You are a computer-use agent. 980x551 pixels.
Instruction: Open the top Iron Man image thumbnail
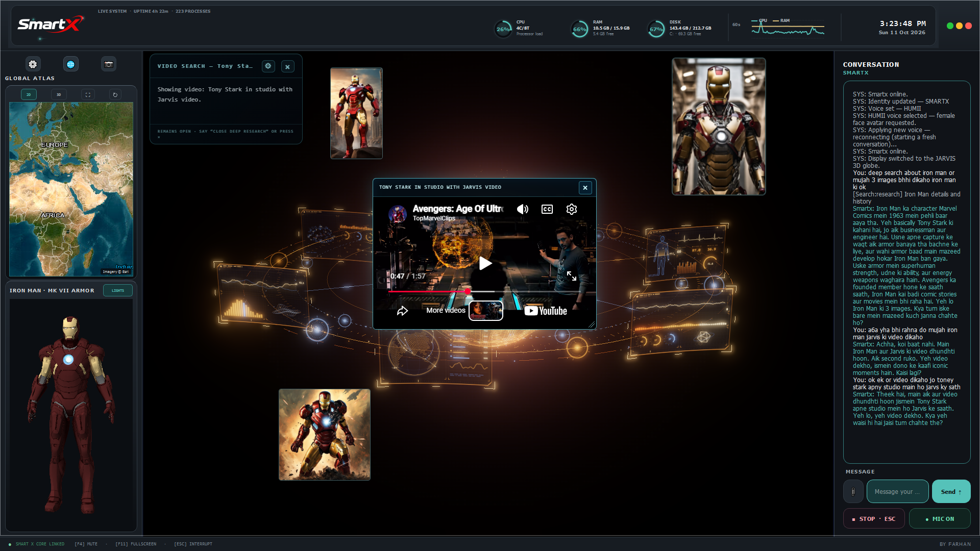coord(356,113)
